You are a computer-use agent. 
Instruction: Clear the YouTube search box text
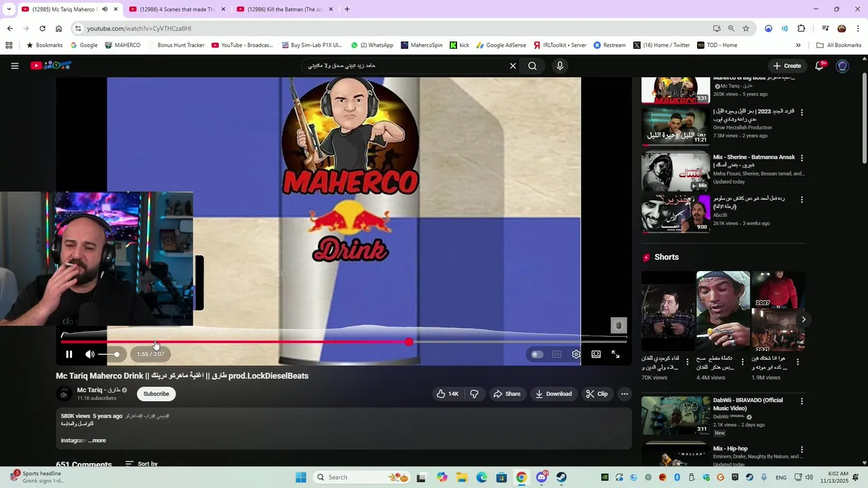coord(513,66)
